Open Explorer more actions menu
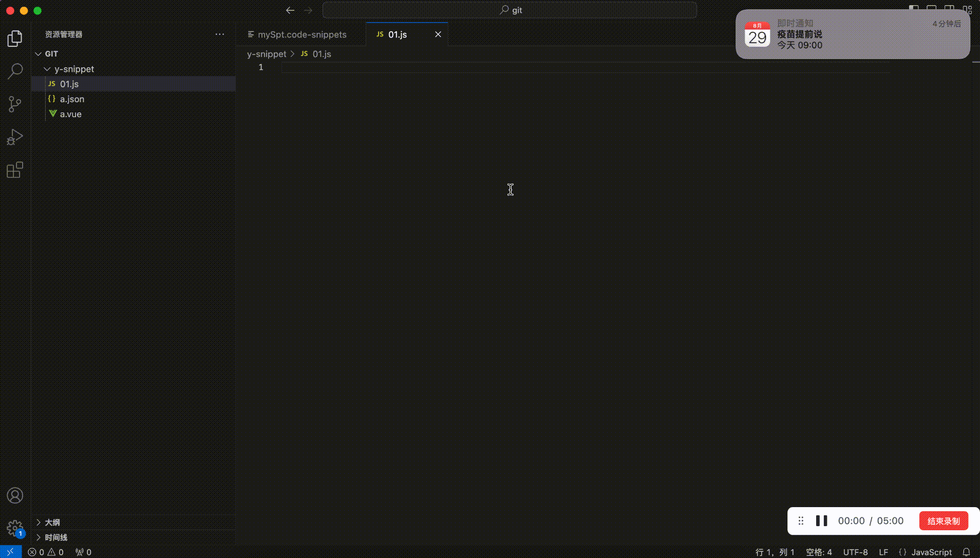 (x=220, y=34)
